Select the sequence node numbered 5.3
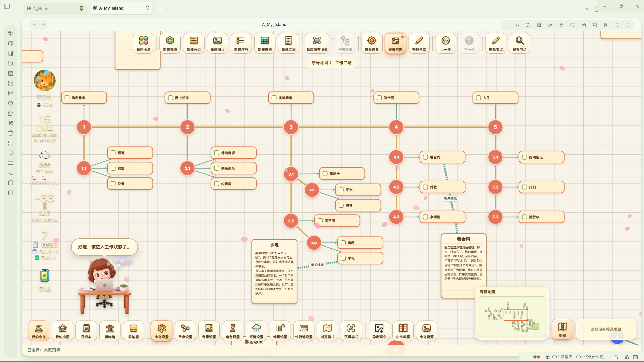644x362 pixels. [x=495, y=217]
